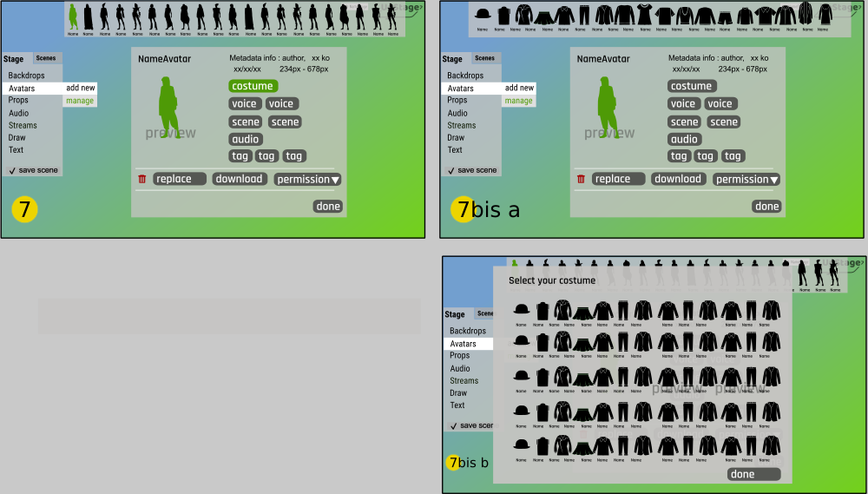Open Props in panel 7 sidebar
Image resolution: width=868 pixels, height=494 pixels.
(18, 100)
